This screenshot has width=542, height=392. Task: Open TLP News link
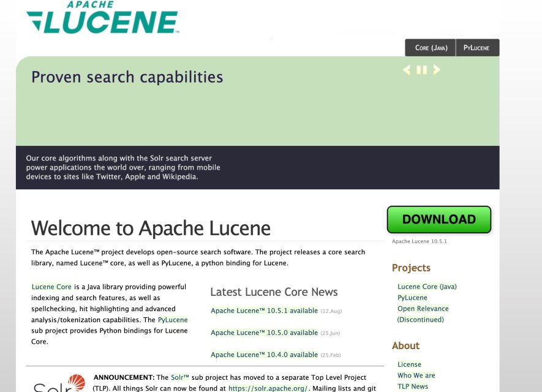413,386
